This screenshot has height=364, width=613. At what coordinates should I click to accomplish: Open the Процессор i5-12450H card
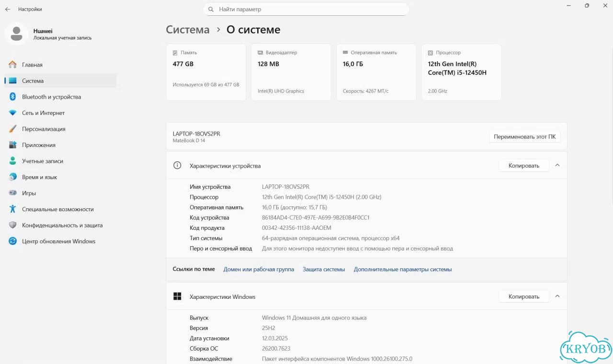(x=462, y=72)
